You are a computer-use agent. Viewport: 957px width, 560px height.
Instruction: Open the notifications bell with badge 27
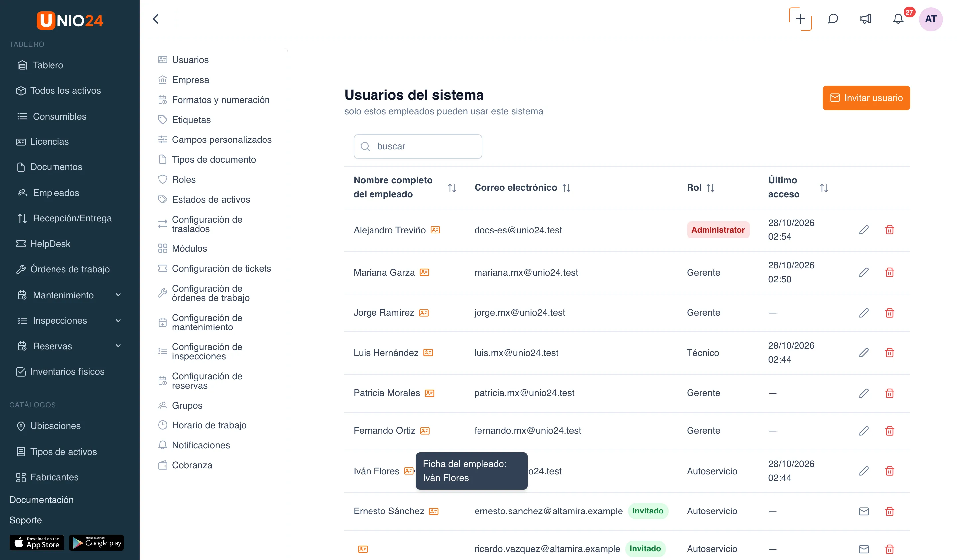pos(898,19)
